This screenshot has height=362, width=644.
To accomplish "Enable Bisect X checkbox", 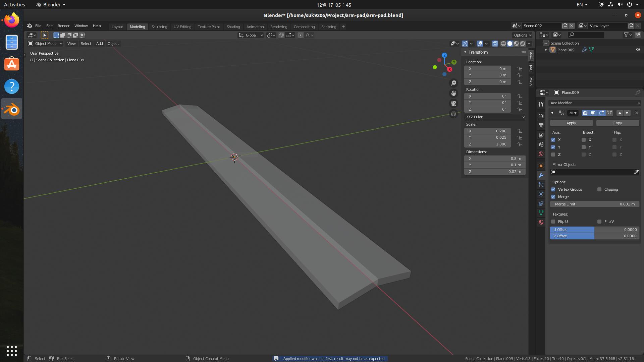I will [584, 140].
